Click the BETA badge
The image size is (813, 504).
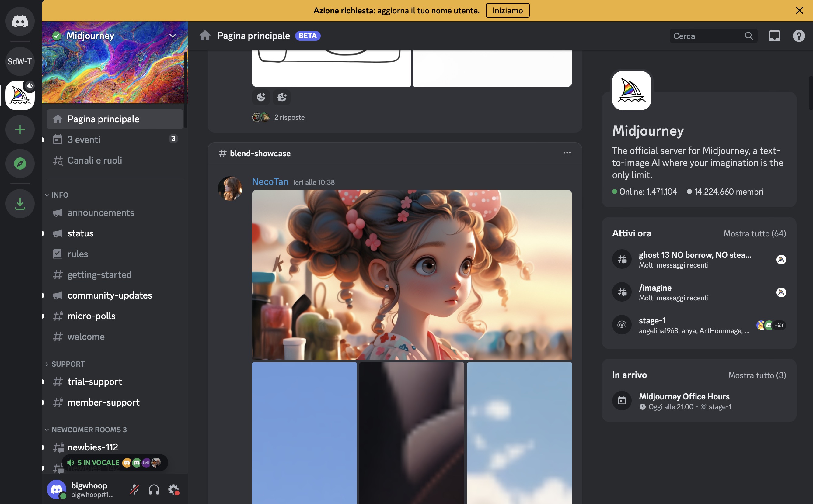tap(307, 36)
